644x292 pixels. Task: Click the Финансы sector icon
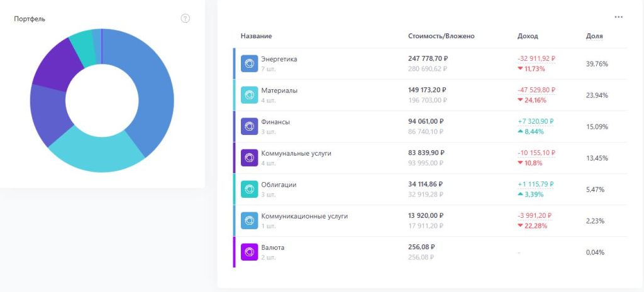[250, 126]
